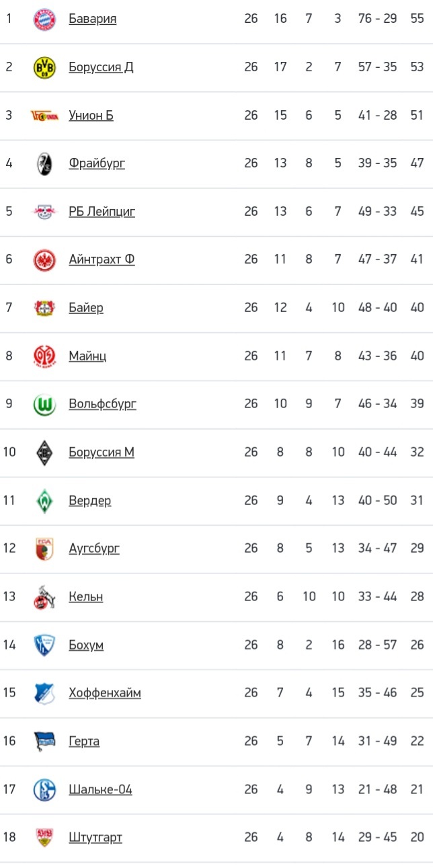Click the Werder Bremen diamond logo

[45, 501]
